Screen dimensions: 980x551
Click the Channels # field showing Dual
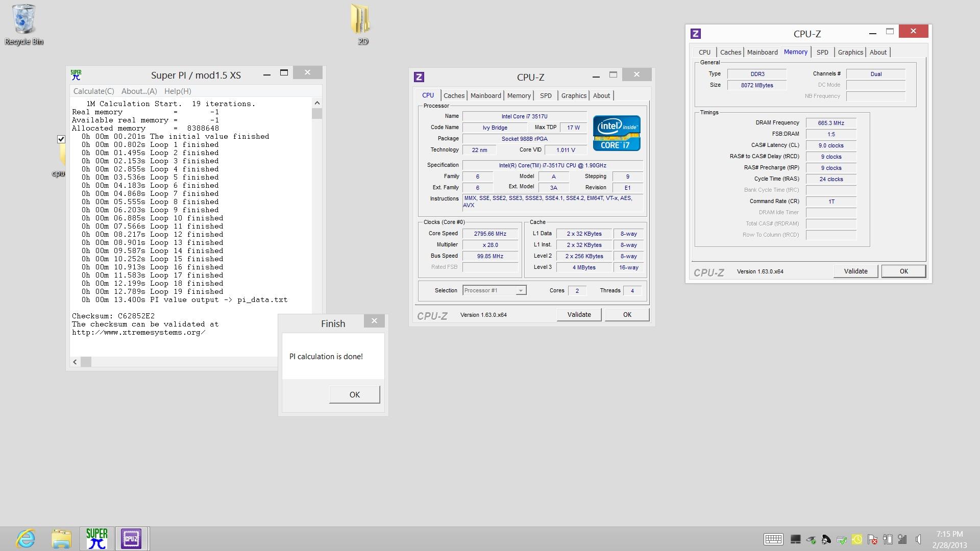tap(876, 74)
